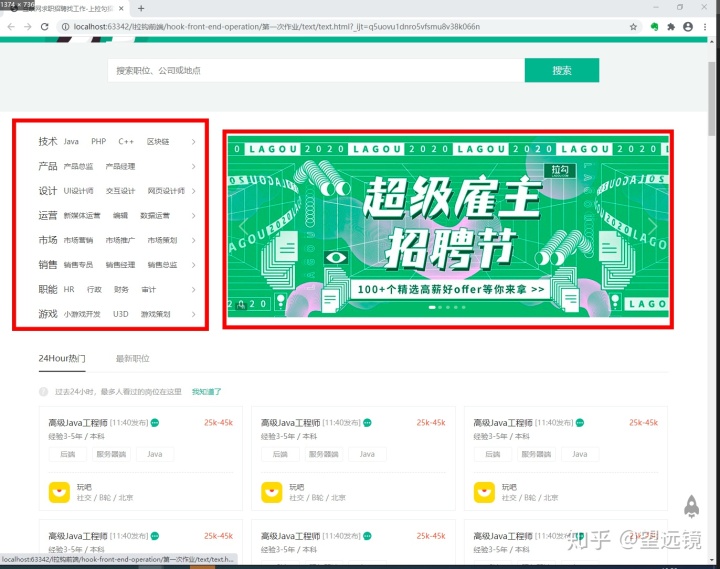Click 25k-45k salary on third top-row card
The height and width of the screenshot is (569, 720).
coord(643,423)
